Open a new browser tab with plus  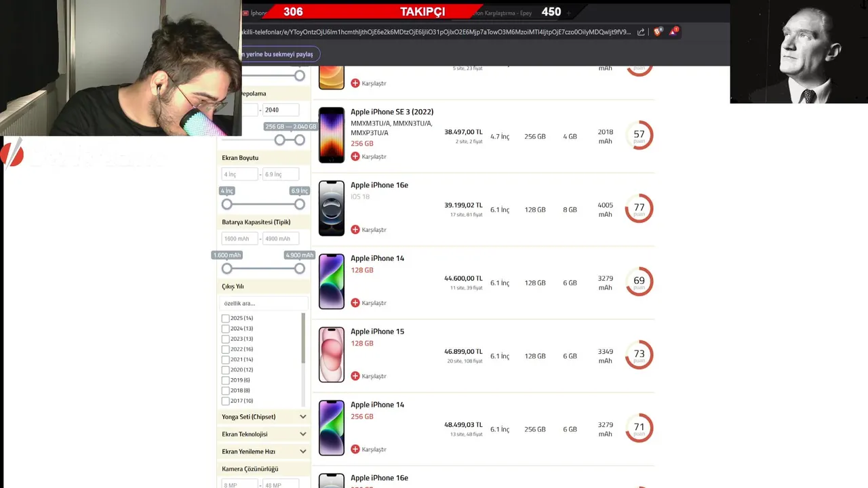point(568,13)
